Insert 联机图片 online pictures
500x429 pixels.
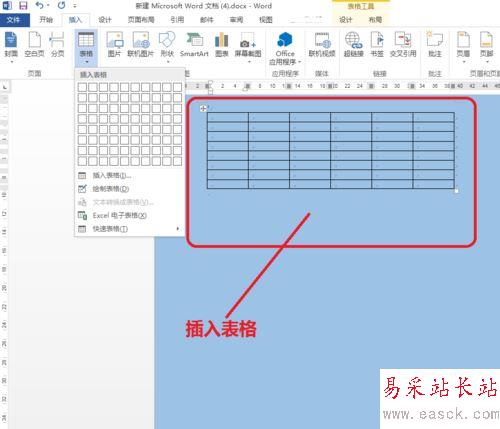[141, 45]
